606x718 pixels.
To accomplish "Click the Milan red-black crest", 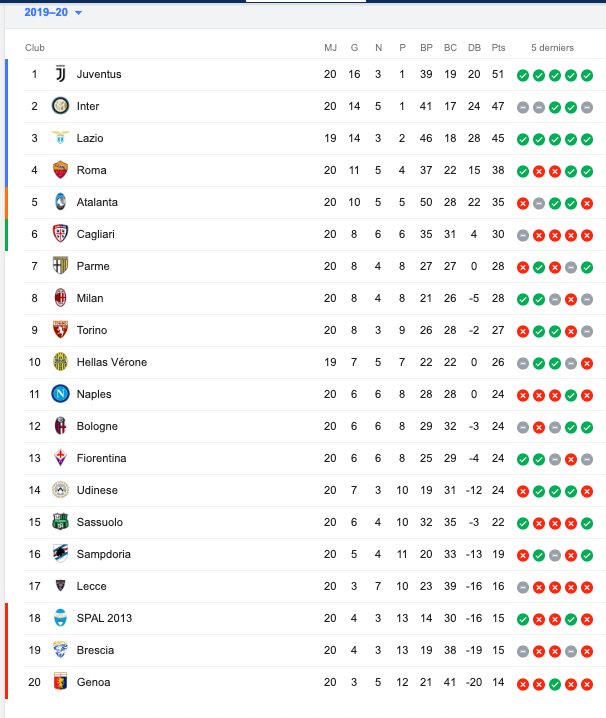I will point(60,298).
